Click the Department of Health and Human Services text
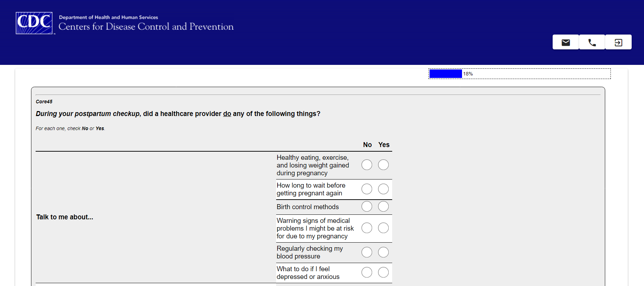The image size is (644, 286). (108, 17)
